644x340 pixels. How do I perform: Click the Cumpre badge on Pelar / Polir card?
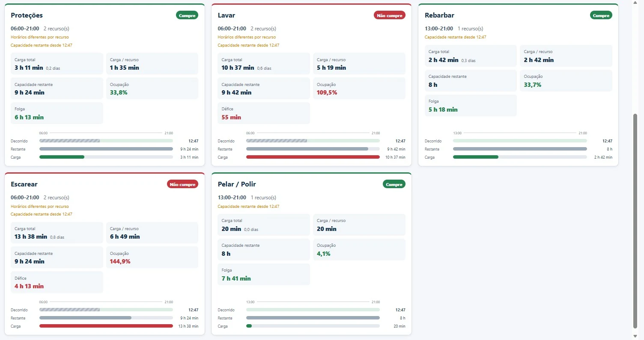[394, 184]
